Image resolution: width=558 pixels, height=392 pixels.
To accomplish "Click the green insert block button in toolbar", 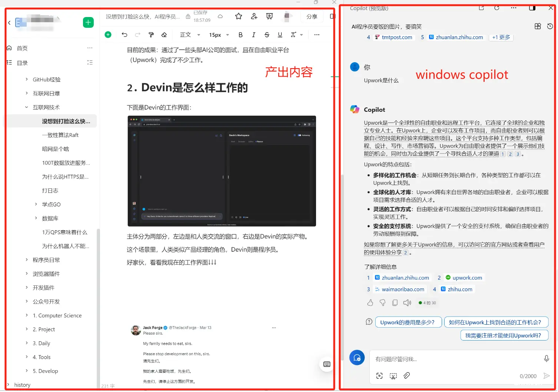I will coord(108,35).
